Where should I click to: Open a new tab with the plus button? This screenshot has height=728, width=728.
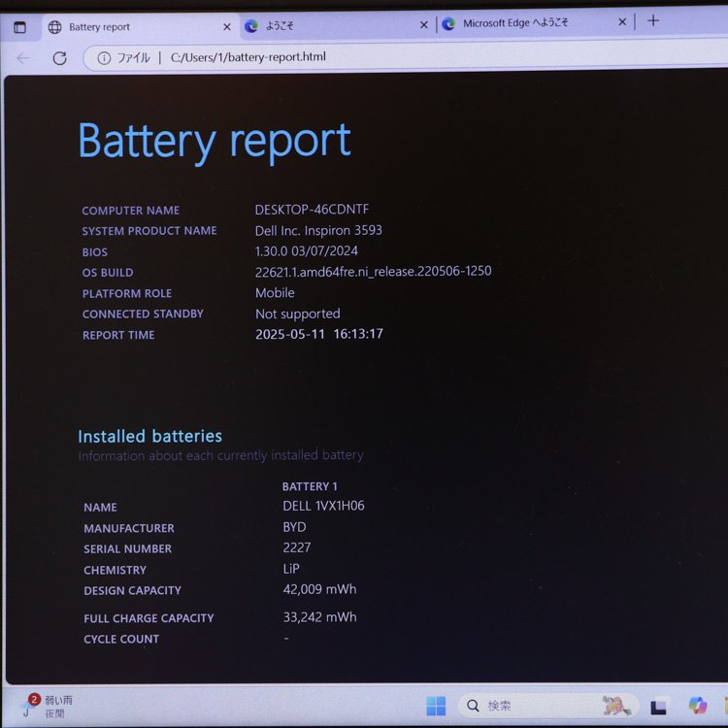(653, 20)
